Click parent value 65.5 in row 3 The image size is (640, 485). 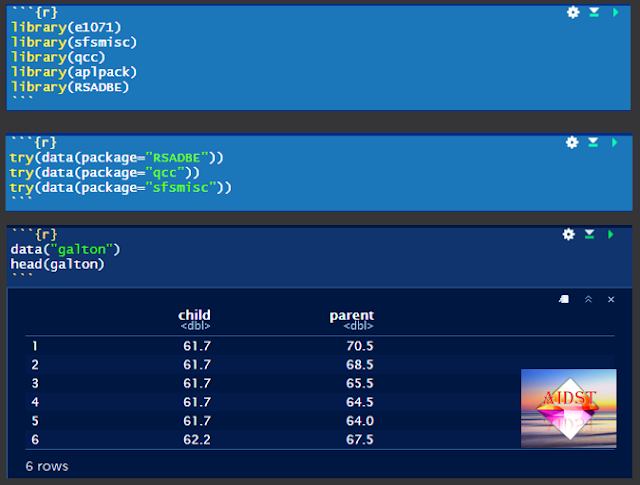coord(360,383)
